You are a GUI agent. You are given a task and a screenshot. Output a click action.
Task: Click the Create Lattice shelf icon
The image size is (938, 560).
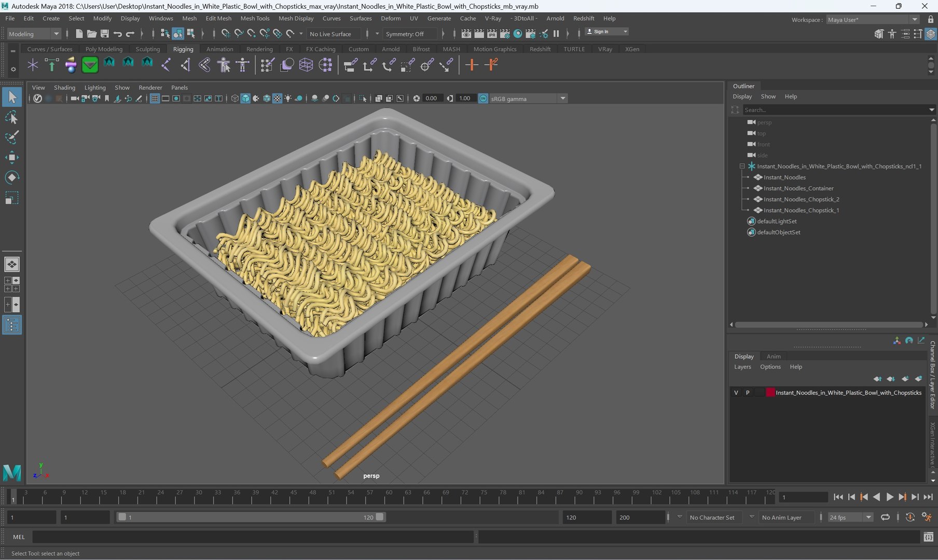(x=306, y=65)
